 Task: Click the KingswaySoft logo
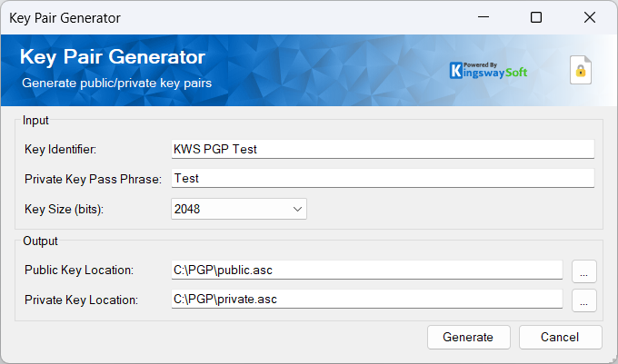pos(488,70)
